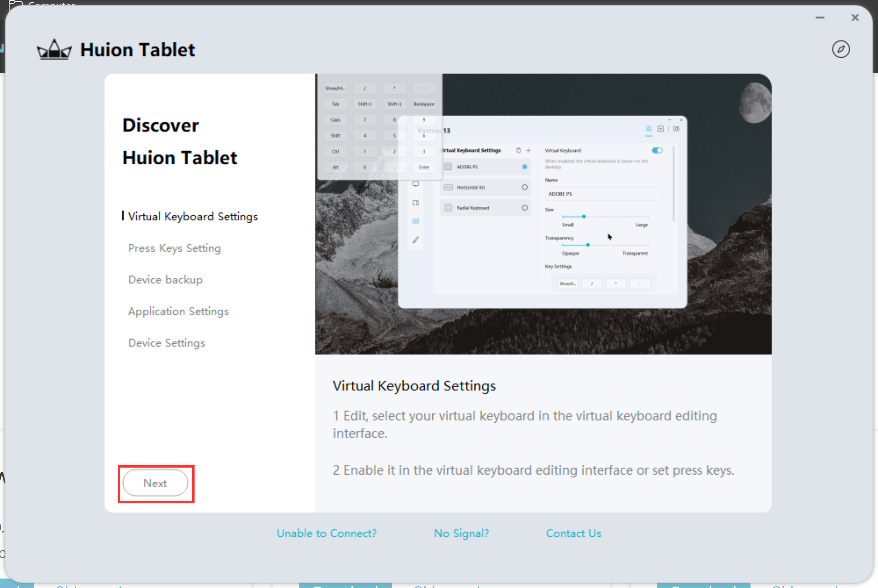The image size is (878, 588).
Task: Click the monitor icon in preview sidebar
Action: coord(415,184)
